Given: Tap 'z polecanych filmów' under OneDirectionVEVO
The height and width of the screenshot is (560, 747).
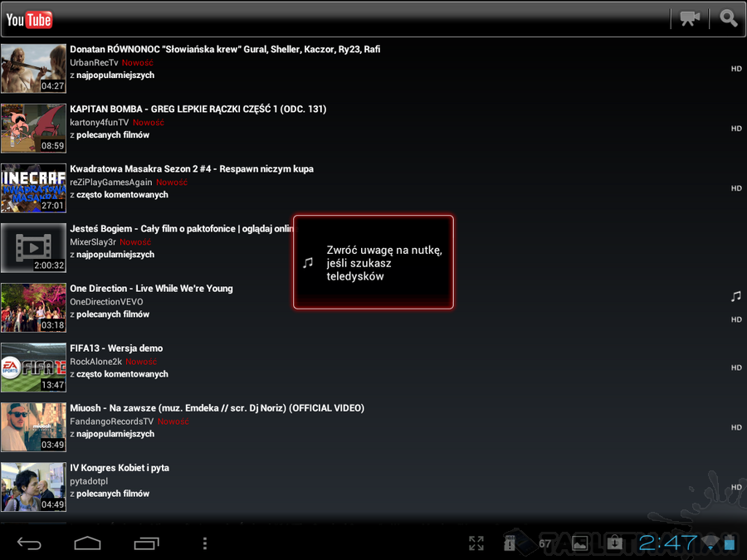Looking at the screenshot, I should [x=110, y=314].
